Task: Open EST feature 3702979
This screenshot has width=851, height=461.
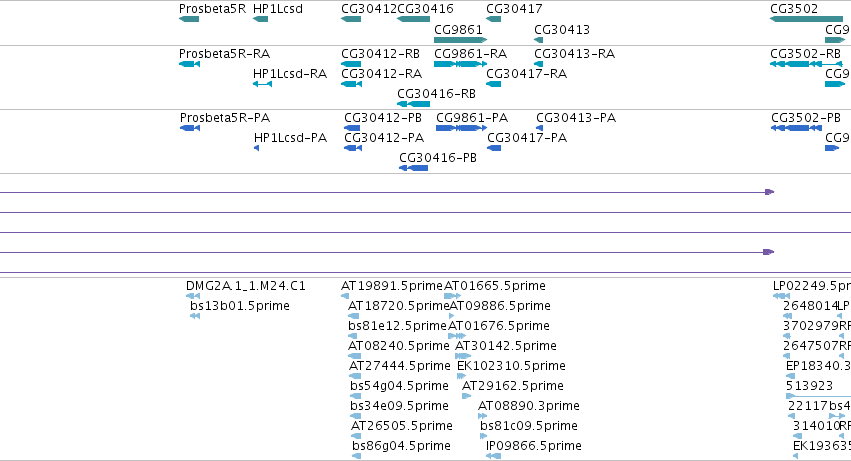Action: tap(810, 326)
